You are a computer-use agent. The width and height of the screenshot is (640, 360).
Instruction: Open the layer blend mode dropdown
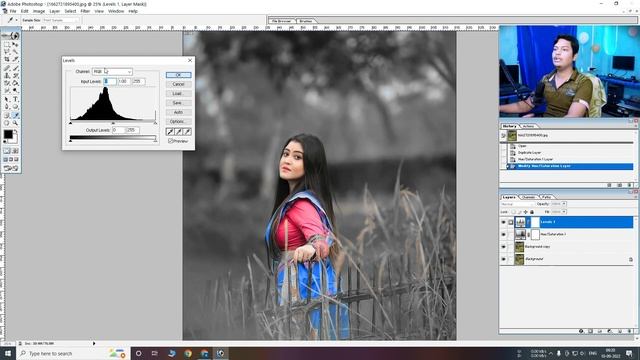tap(517, 204)
